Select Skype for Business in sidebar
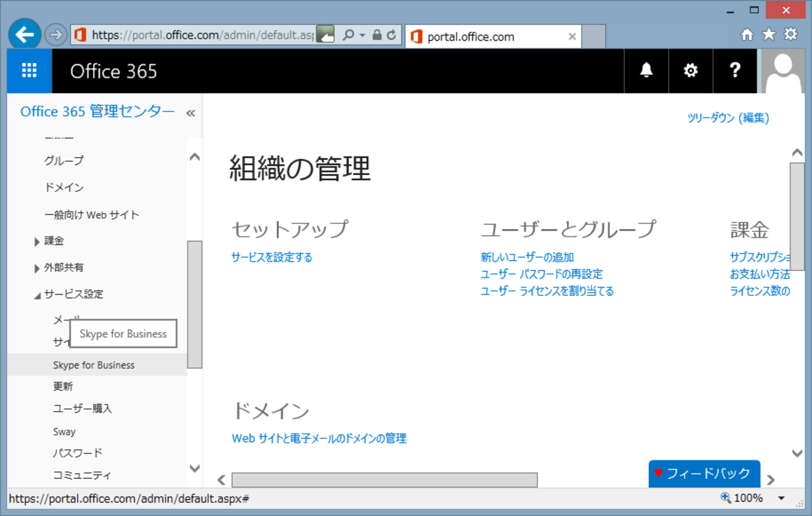The image size is (812, 516). 94,365
